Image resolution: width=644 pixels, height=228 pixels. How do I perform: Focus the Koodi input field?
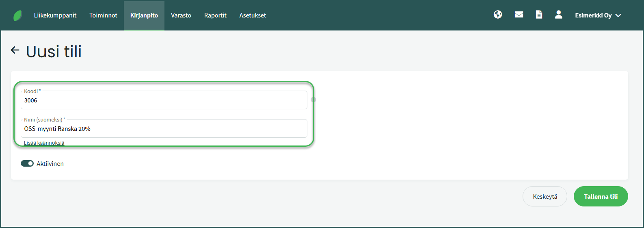164,100
